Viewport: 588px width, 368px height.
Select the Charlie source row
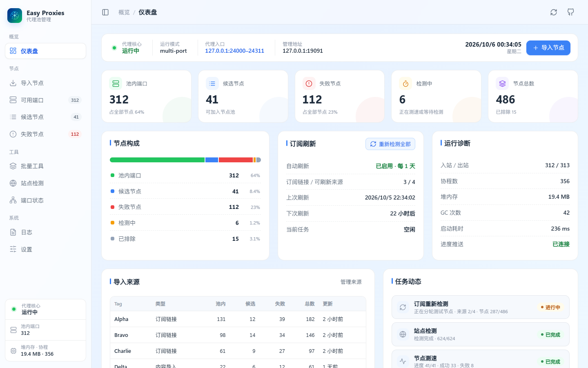click(x=238, y=351)
